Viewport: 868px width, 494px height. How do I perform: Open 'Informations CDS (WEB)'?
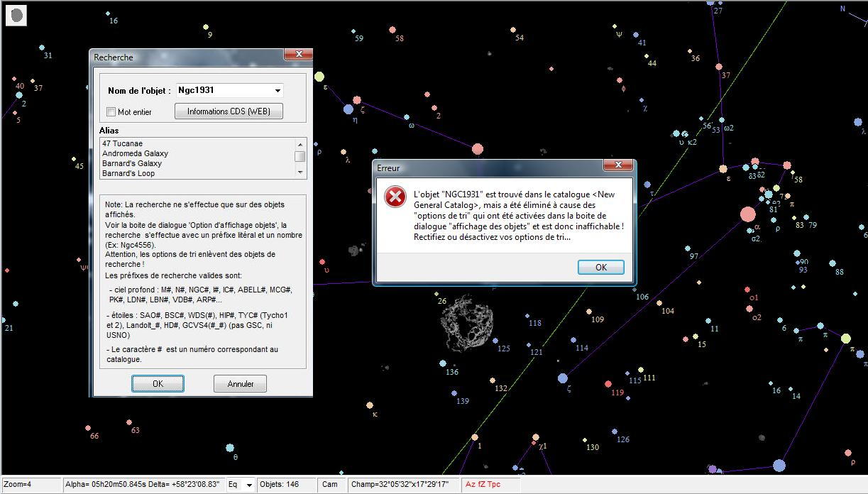coord(228,111)
